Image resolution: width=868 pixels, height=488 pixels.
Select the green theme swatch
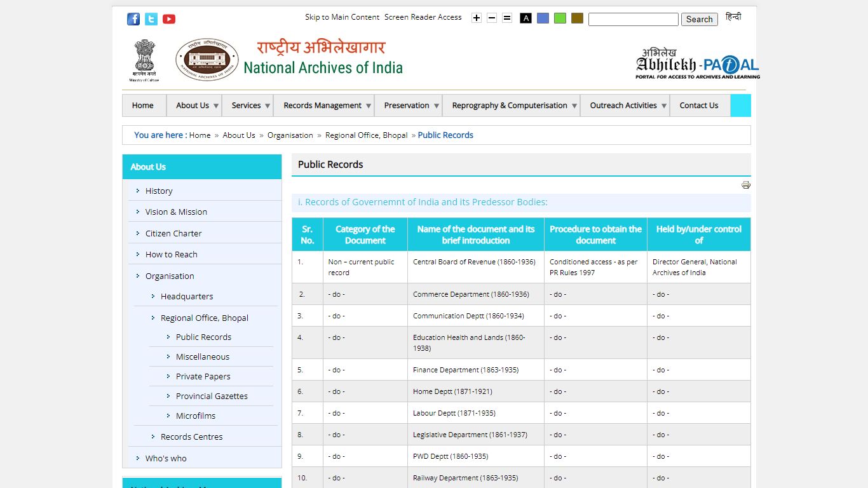[560, 18]
